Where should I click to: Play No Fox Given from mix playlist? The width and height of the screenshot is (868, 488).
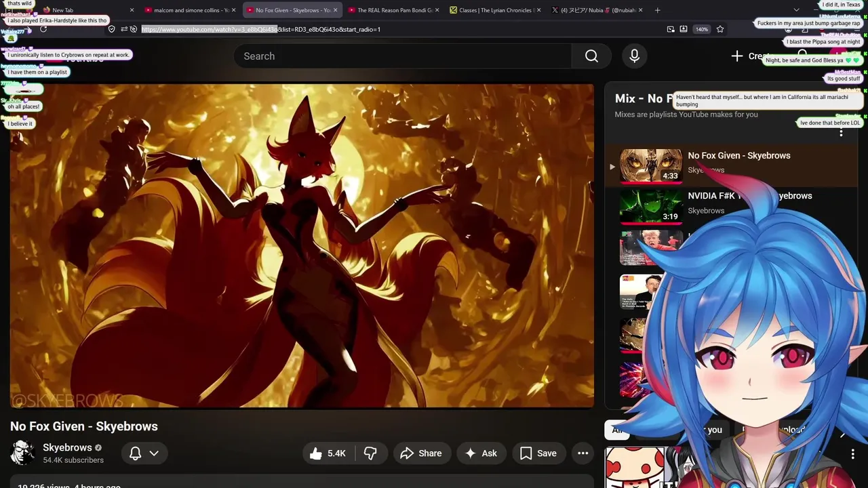pos(651,166)
